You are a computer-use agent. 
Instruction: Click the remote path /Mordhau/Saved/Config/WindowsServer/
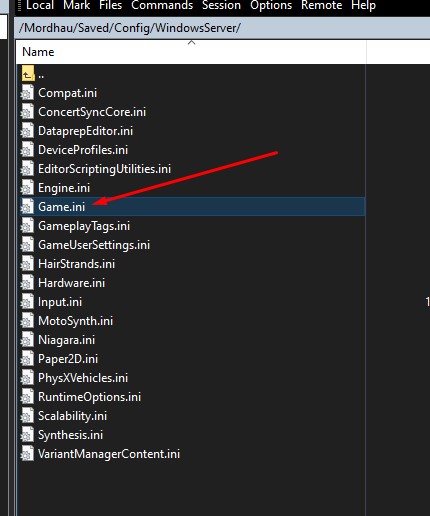130,28
